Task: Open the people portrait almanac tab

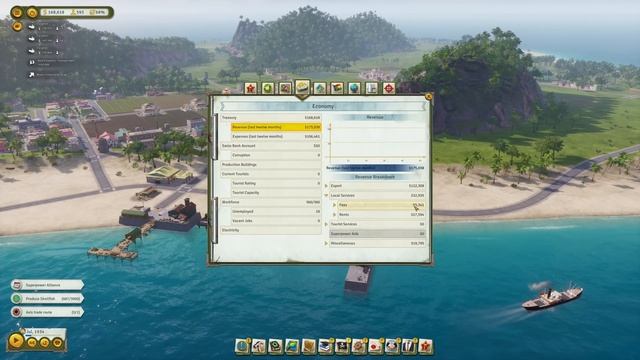Action: pos(285,88)
